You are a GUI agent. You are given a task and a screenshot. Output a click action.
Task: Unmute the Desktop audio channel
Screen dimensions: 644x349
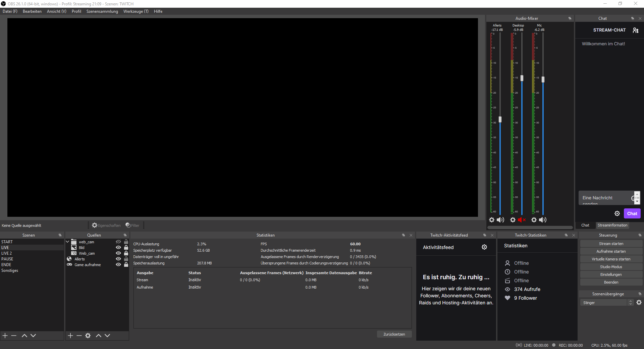tap(522, 220)
